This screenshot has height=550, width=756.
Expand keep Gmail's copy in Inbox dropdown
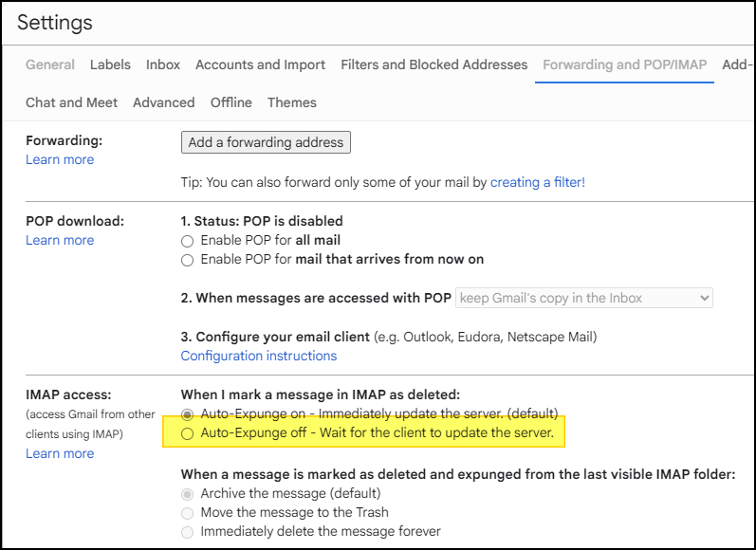coord(584,298)
